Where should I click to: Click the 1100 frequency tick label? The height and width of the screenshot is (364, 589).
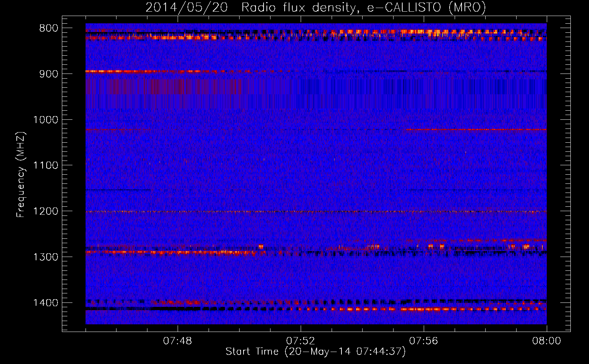pyautogui.click(x=46, y=166)
